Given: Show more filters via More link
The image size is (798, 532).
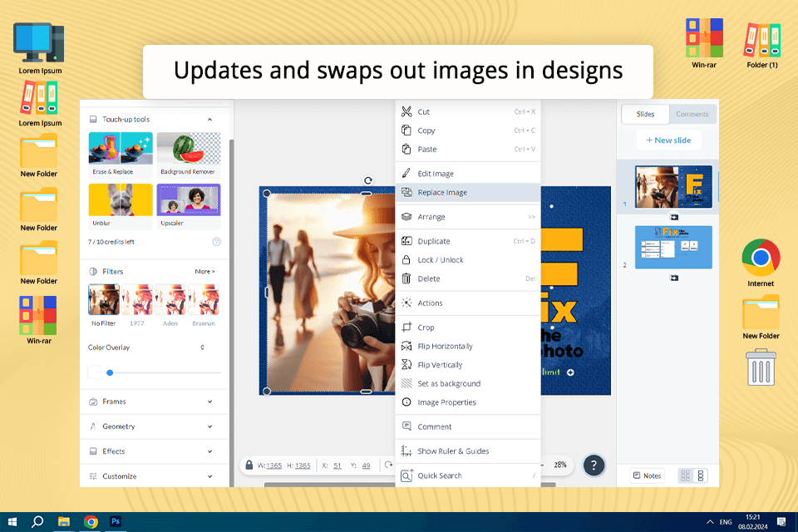Looking at the screenshot, I should pos(204,271).
